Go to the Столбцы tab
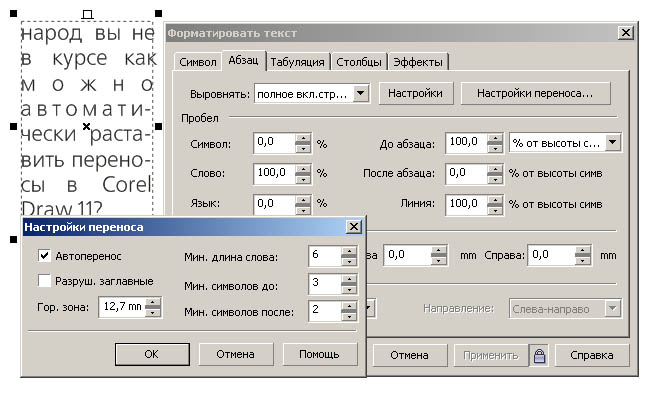 (x=359, y=62)
